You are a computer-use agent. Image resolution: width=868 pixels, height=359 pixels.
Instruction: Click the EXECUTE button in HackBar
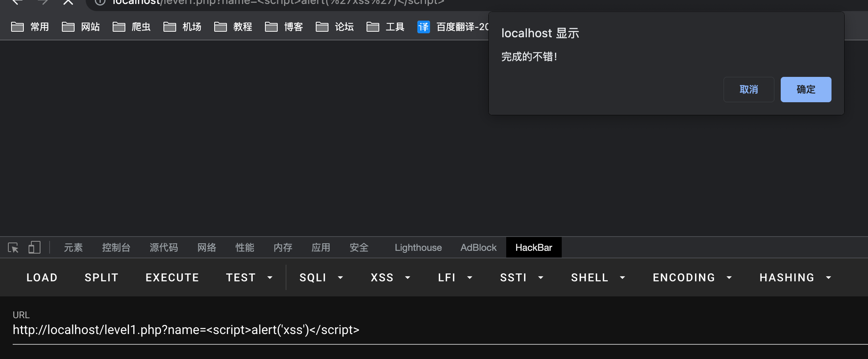(x=172, y=277)
